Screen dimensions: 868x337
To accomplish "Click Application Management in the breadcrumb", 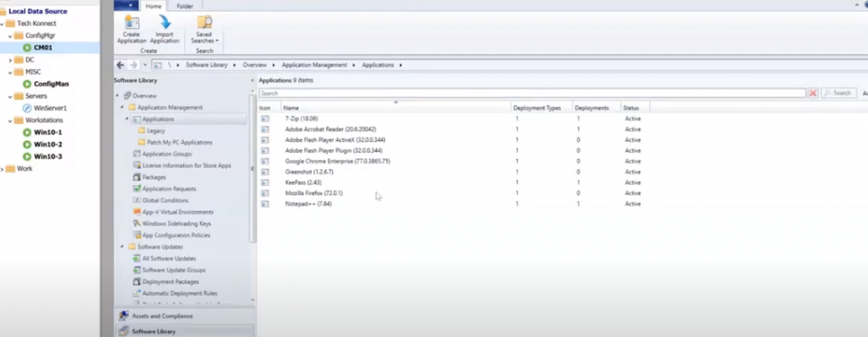I will [314, 65].
